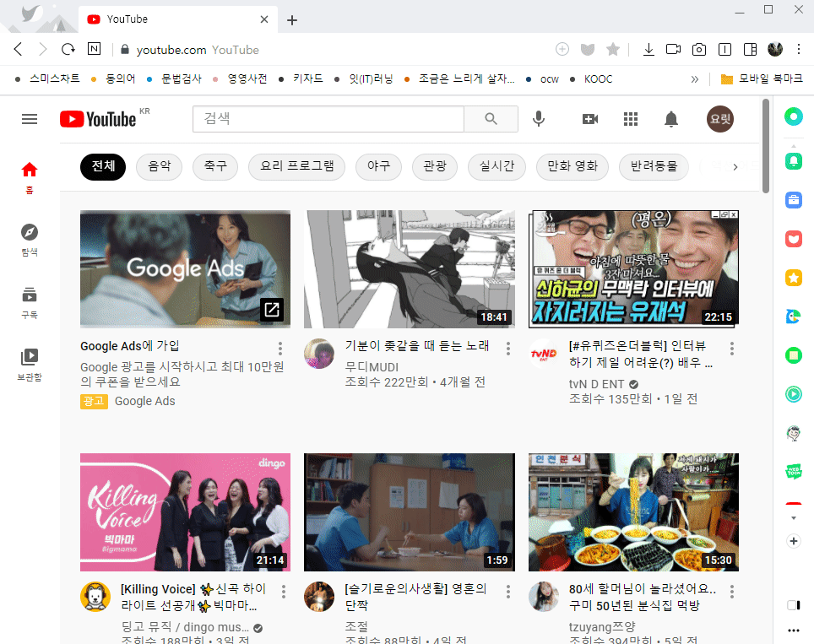Open the 18:41 anime music thumbnail
The height and width of the screenshot is (644, 814).
(x=409, y=268)
